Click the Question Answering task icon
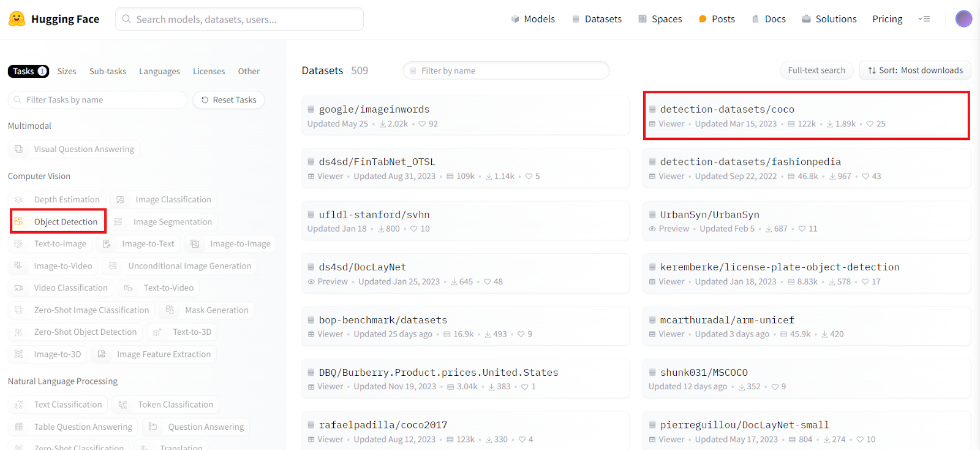Viewport: 980px width, 450px height. 153,427
